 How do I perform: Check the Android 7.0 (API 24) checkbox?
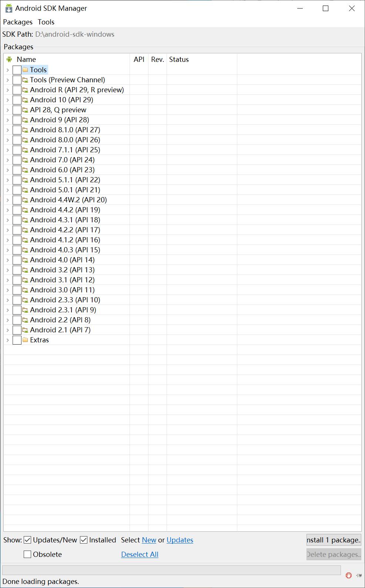point(17,160)
